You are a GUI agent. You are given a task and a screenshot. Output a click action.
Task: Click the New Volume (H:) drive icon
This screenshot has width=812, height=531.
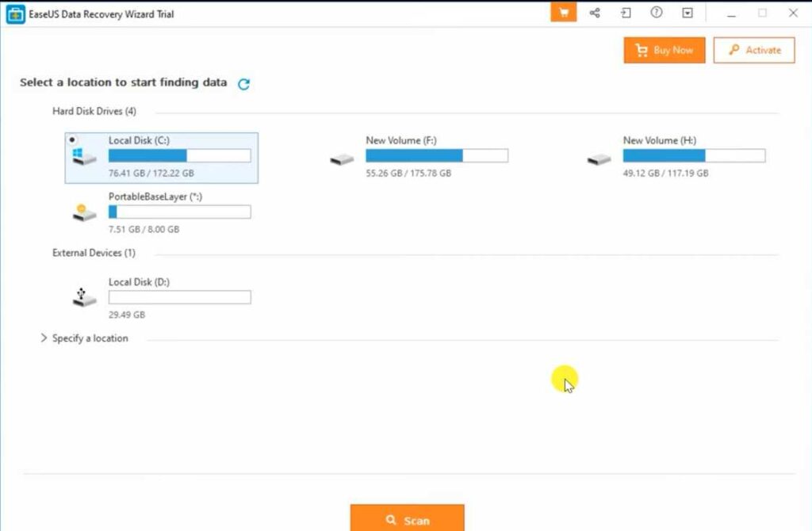[x=599, y=159]
